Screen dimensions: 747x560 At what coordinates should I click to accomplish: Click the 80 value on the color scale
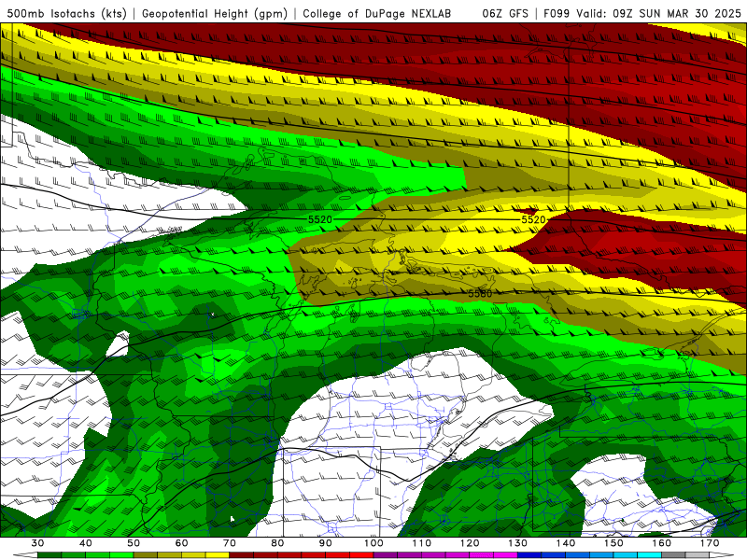(277, 543)
